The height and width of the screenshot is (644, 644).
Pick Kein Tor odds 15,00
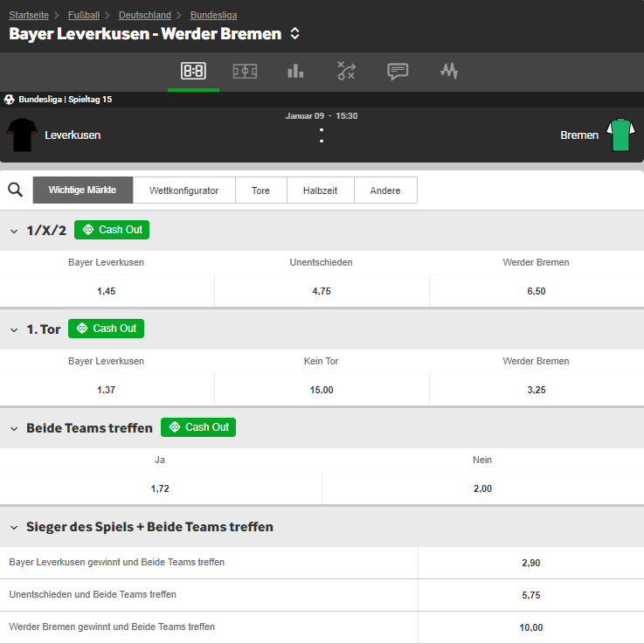point(322,390)
